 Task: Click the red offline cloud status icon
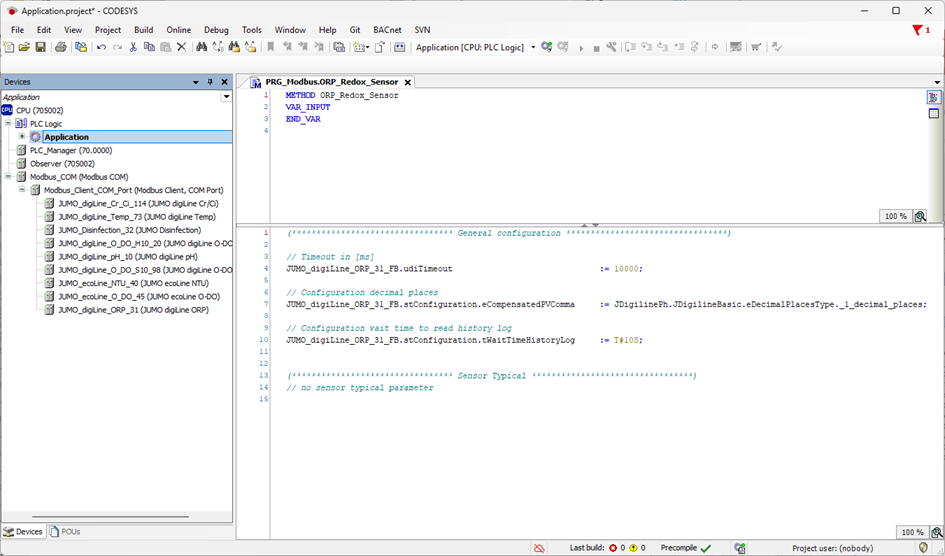(x=539, y=548)
